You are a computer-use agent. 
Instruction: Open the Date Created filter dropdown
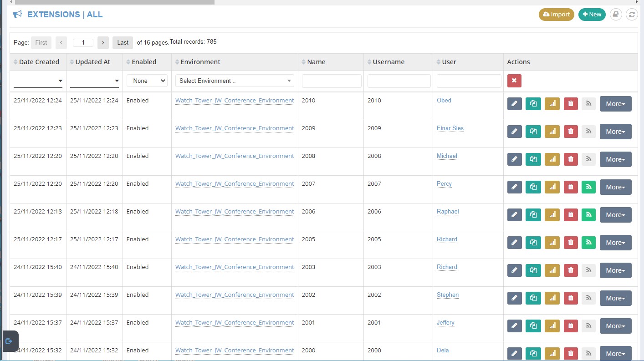[x=38, y=81]
